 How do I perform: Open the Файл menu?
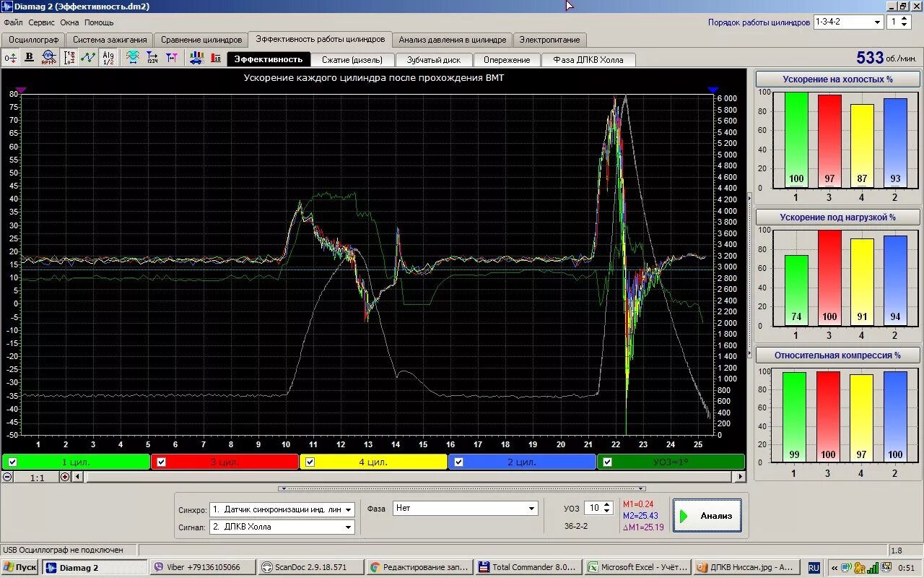click(13, 22)
